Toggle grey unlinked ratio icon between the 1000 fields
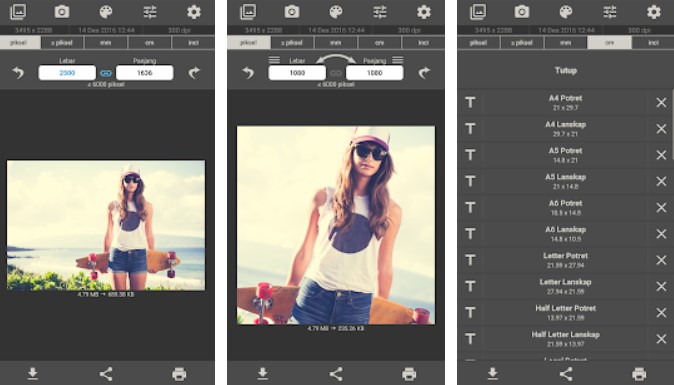Screen dimensions: 674x385 click(x=336, y=73)
